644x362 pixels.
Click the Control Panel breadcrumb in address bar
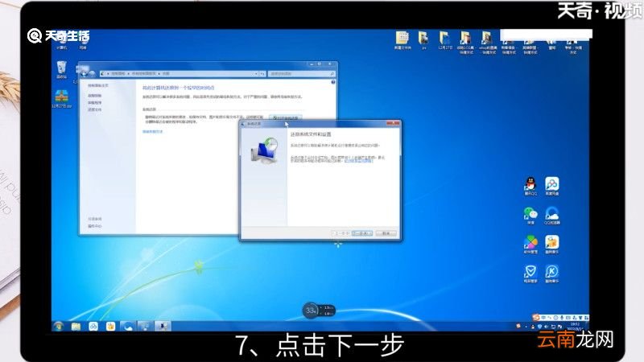tap(118, 74)
